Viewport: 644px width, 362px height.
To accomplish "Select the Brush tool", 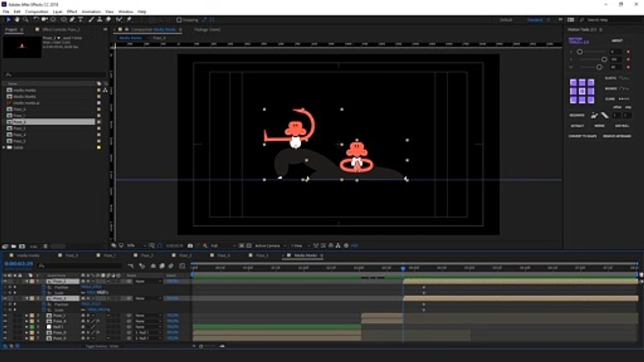I will point(91,20).
